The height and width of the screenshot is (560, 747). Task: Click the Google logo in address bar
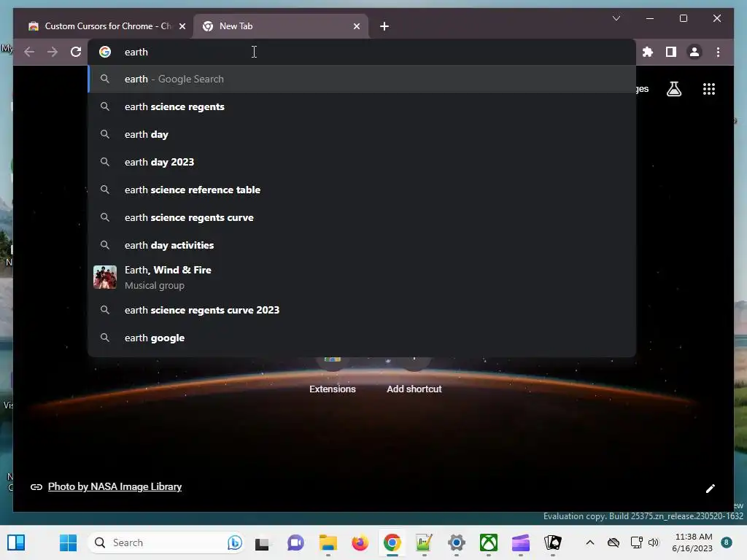click(105, 52)
